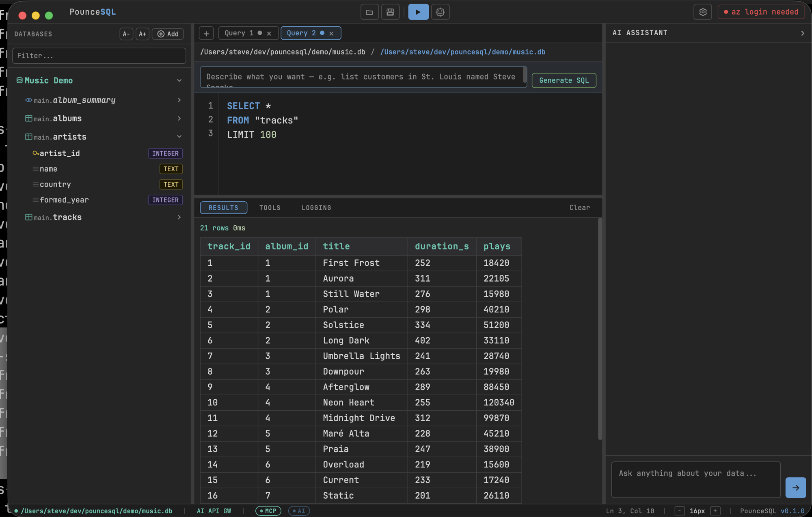
Task: Decrease editor font size with minus
Action: point(680,511)
